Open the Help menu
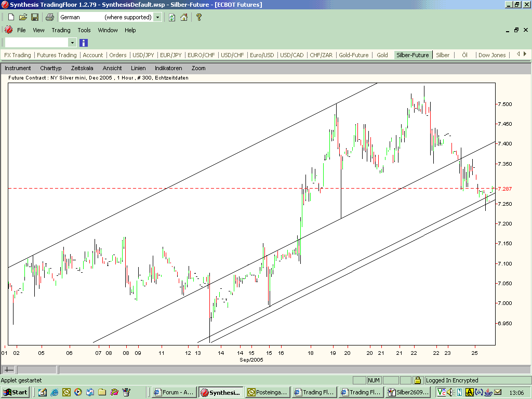 pos(130,30)
